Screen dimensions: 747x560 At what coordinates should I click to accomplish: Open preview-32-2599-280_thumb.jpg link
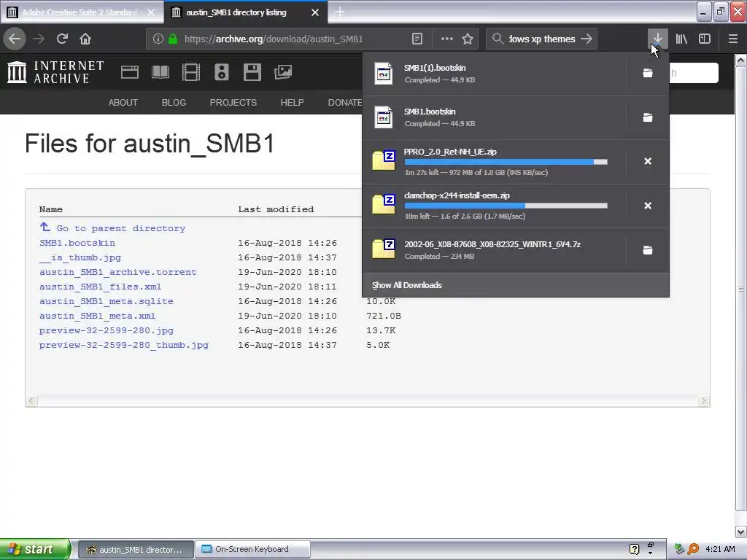point(124,345)
